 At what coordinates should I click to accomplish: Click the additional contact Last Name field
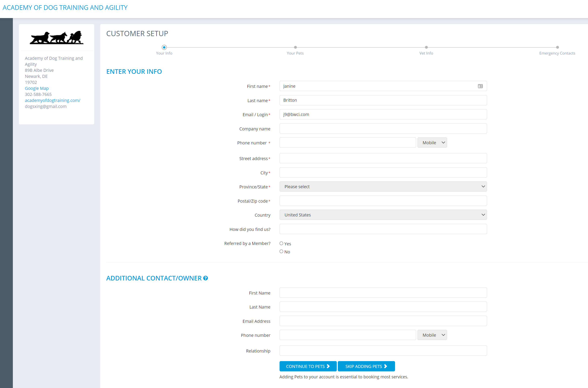(x=383, y=307)
